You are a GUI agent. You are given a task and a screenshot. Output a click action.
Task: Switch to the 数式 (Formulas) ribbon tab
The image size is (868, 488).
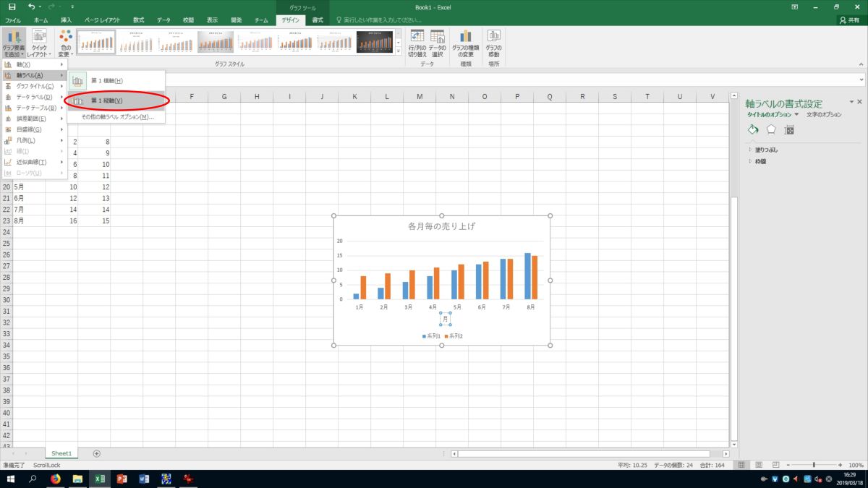[138, 20]
